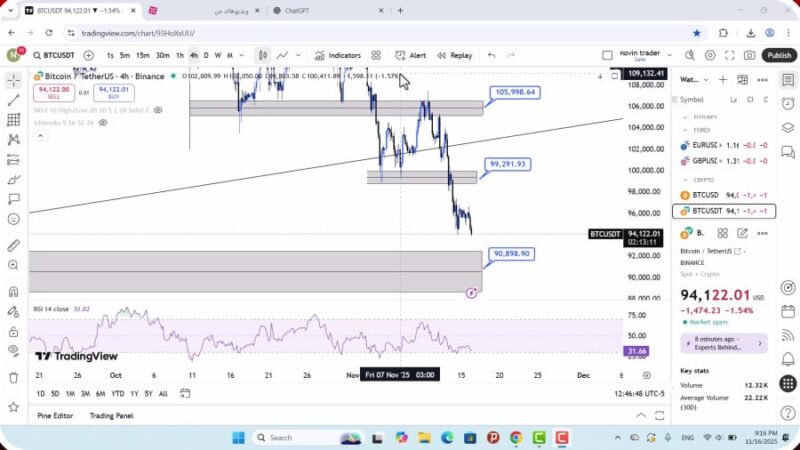Switch to 5m timeframe
Viewport: 800px width, 450px height.
click(x=125, y=55)
